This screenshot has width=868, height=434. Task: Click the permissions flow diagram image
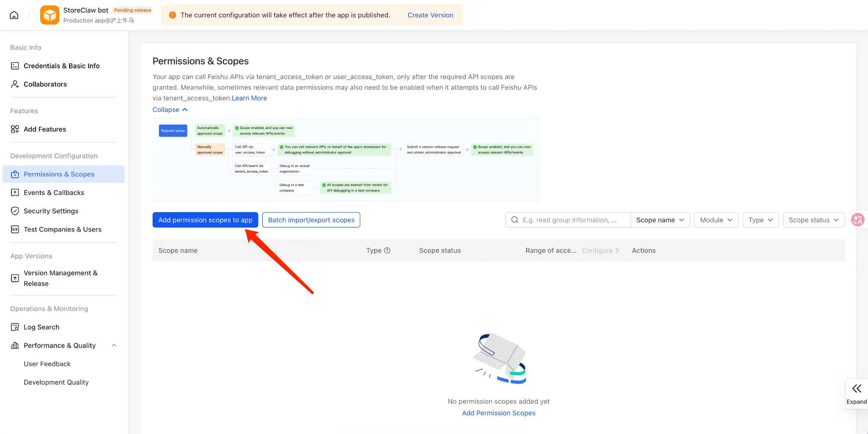[x=345, y=159]
